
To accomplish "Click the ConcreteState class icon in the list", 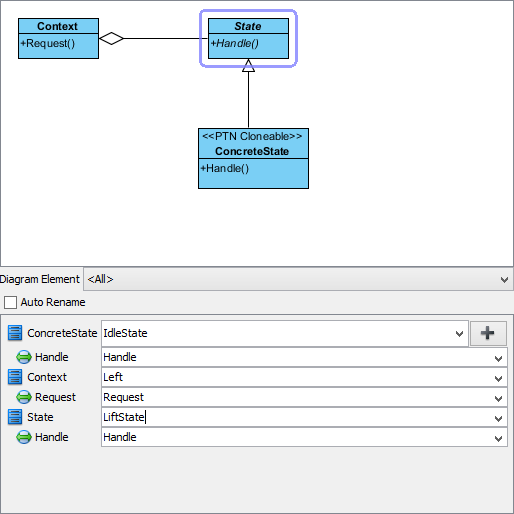I will [15, 333].
